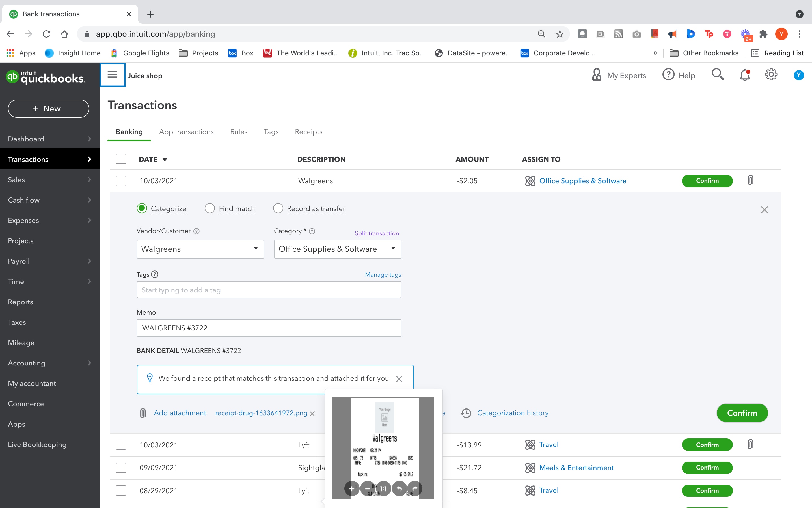
Task: Check the Sightglass 09/09/2021 checkbox
Action: [x=121, y=468]
